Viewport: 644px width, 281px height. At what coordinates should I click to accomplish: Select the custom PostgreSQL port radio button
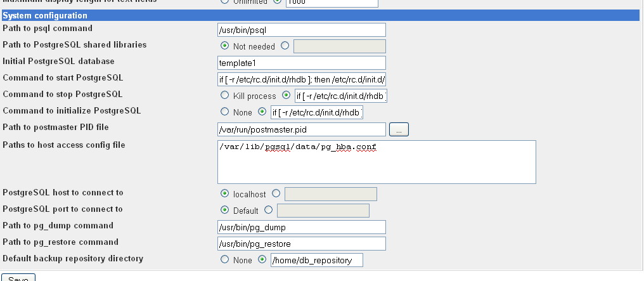(268, 210)
